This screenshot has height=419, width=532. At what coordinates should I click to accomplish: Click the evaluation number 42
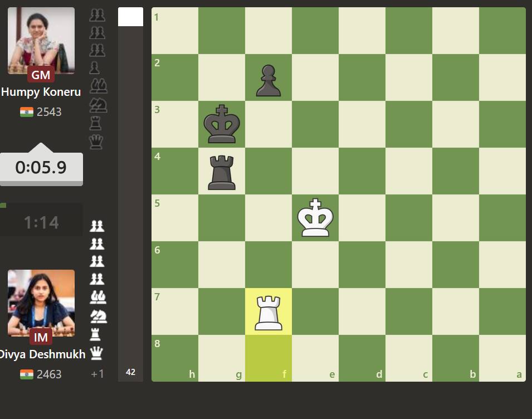[x=130, y=372]
